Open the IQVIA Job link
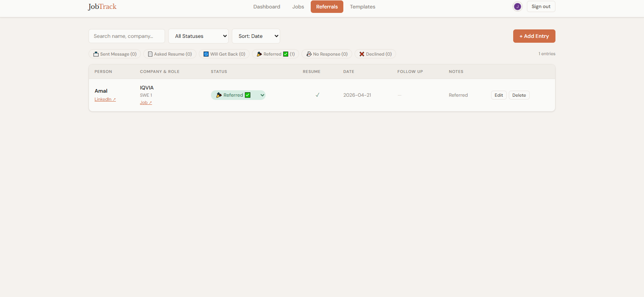Image resolution: width=644 pixels, height=297 pixels. pos(146,103)
